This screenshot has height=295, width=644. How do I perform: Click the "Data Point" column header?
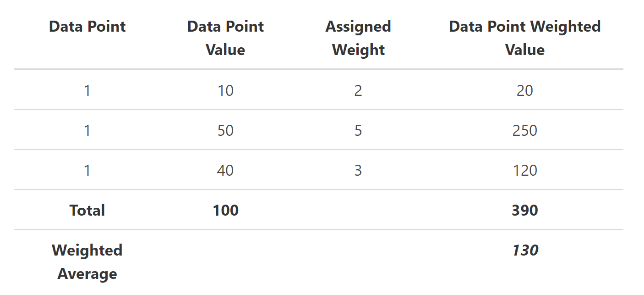pos(87,27)
